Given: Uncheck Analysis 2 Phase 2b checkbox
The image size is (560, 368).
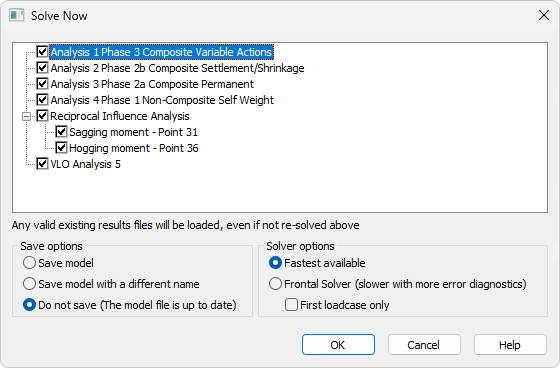Looking at the screenshot, I should pos(42,68).
